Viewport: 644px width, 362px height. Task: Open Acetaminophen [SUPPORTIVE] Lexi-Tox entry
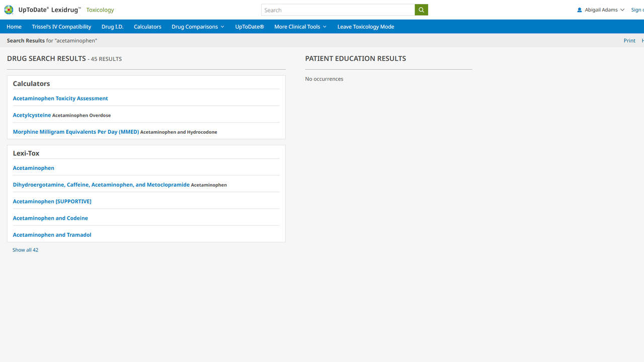(x=52, y=201)
